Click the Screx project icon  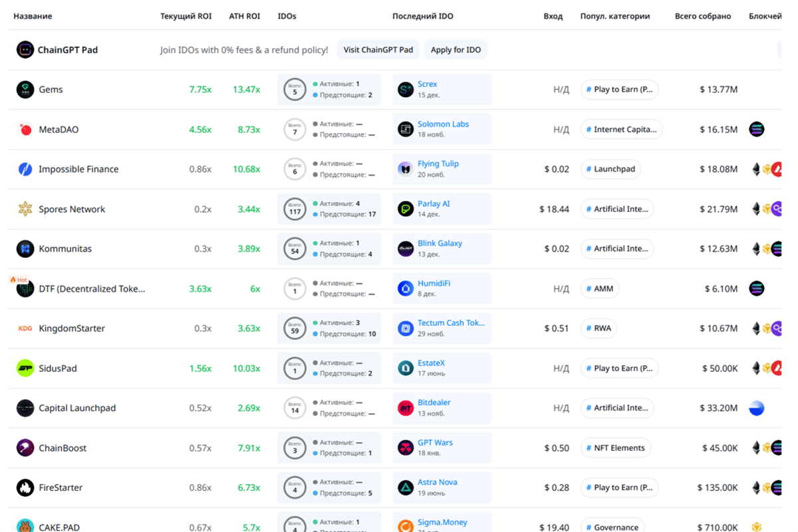[405, 89]
